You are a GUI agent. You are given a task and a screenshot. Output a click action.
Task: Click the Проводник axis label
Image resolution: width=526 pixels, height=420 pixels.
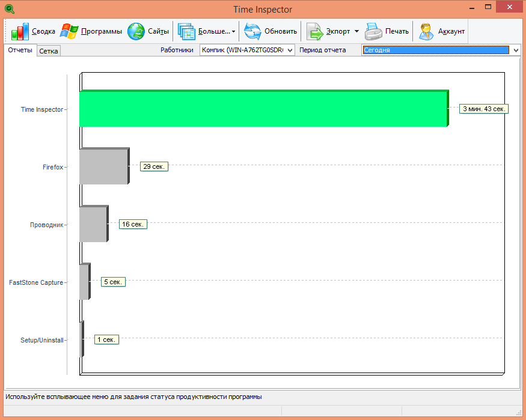click(x=47, y=225)
